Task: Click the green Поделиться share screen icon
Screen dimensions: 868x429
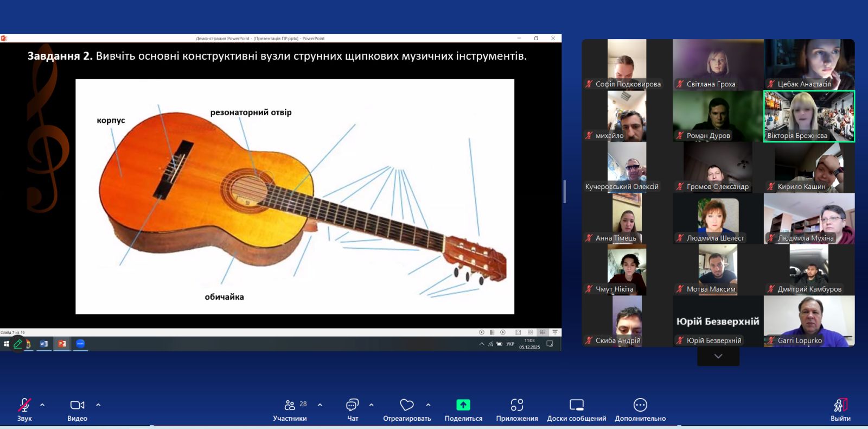Action: point(463,405)
